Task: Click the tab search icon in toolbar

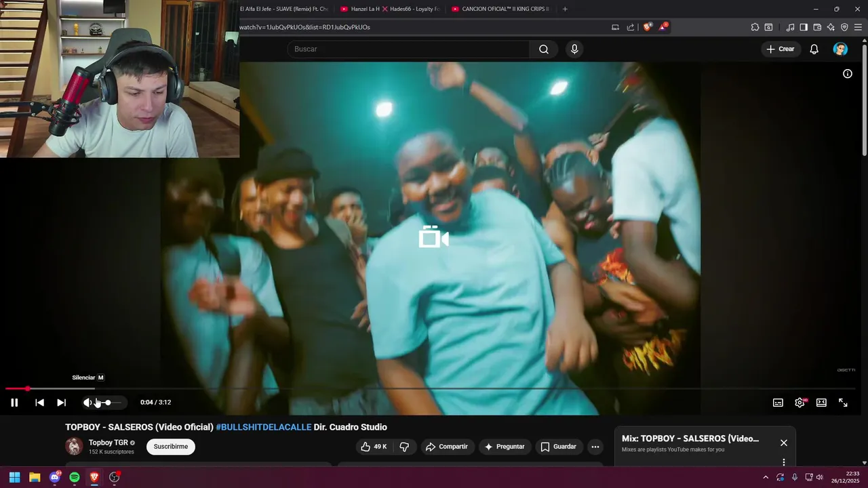Action: (768, 27)
